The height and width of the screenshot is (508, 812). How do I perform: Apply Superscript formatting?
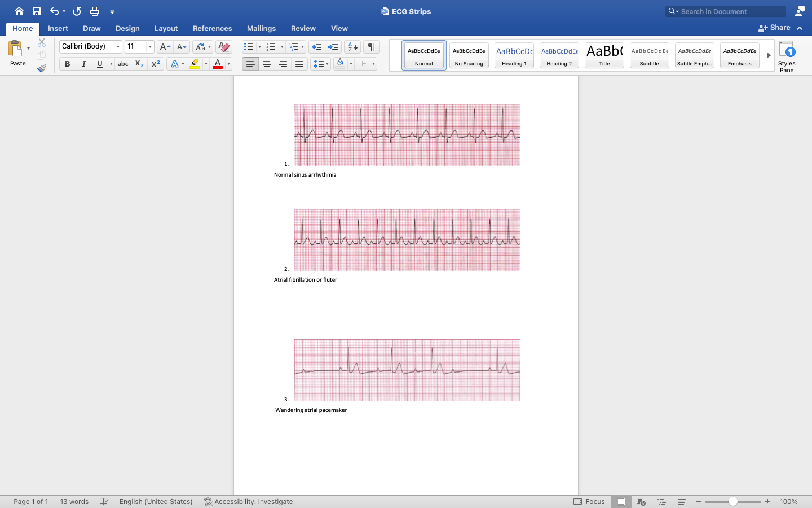[x=156, y=64]
